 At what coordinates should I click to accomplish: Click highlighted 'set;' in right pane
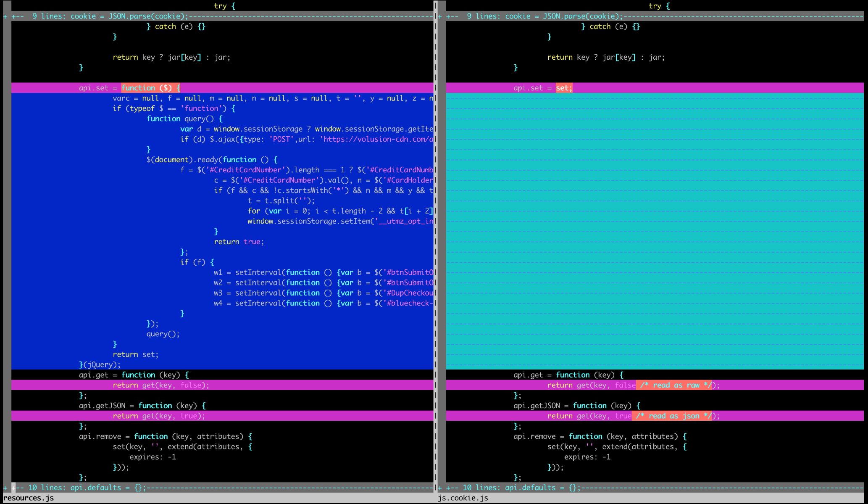564,88
